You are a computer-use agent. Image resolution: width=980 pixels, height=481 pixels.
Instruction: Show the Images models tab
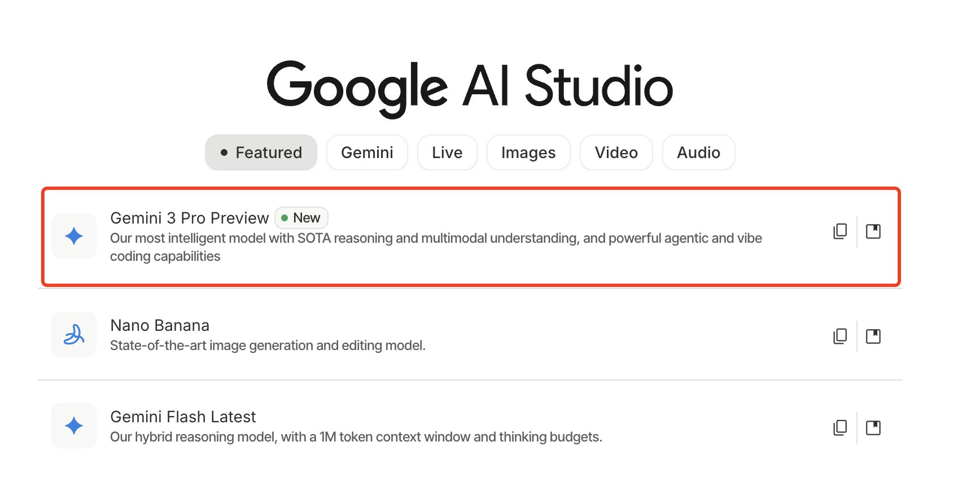tap(528, 152)
